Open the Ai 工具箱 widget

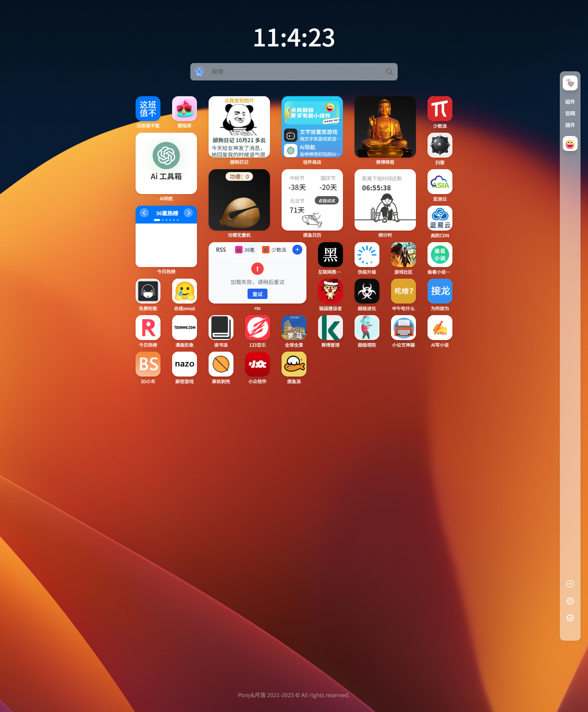(x=166, y=163)
